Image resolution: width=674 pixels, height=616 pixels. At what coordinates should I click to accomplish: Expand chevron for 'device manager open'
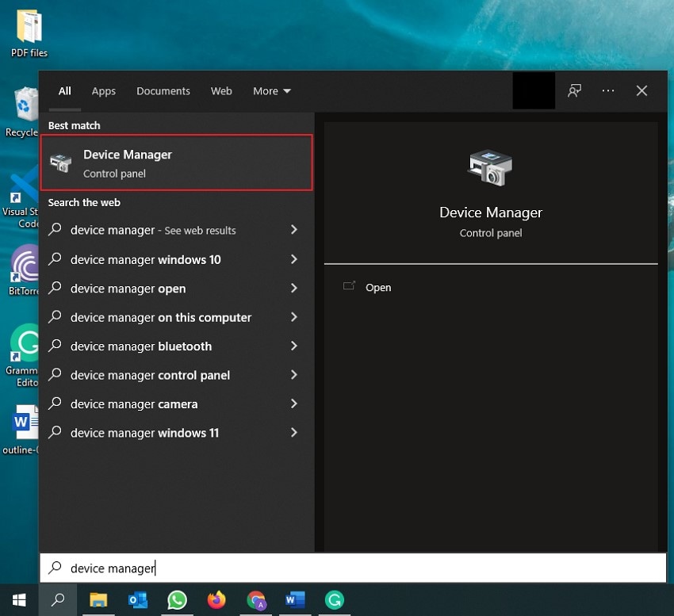[x=294, y=288]
